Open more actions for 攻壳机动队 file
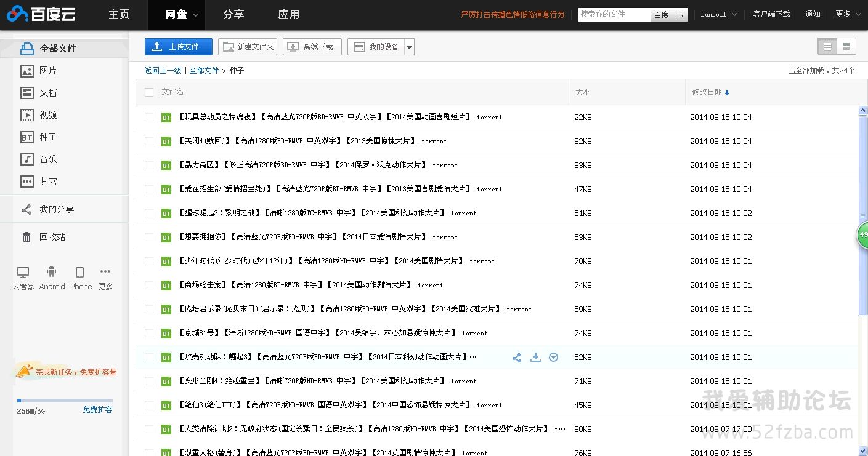 coord(553,358)
